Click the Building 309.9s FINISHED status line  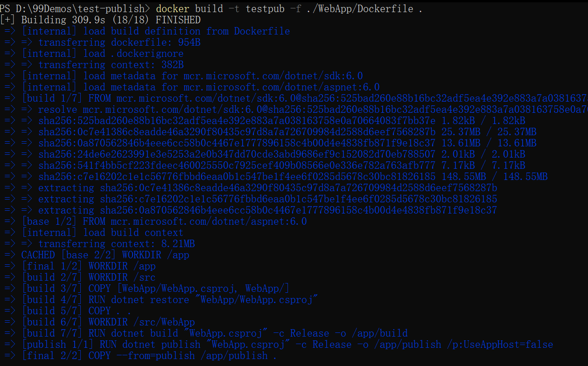point(100,20)
